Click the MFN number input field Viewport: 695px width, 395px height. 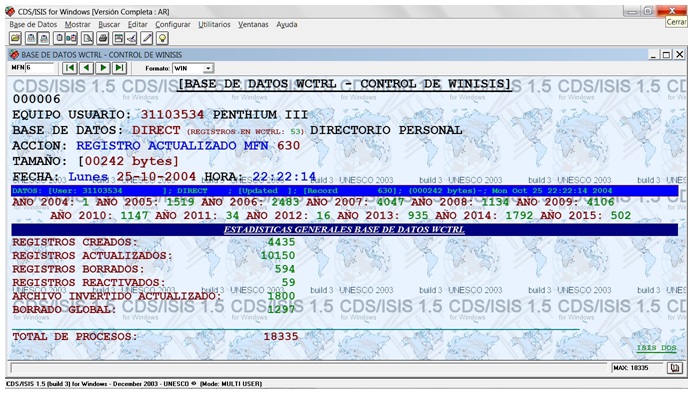(40, 68)
